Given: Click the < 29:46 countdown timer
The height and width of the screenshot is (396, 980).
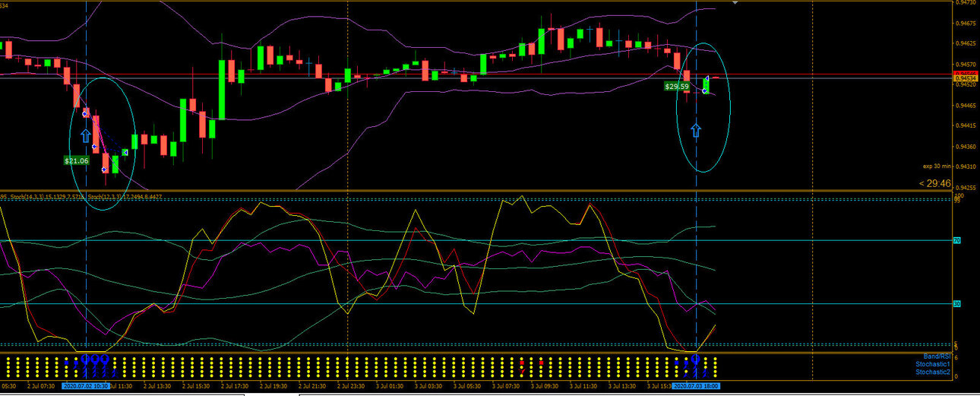Looking at the screenshot, I should (934, 183).
